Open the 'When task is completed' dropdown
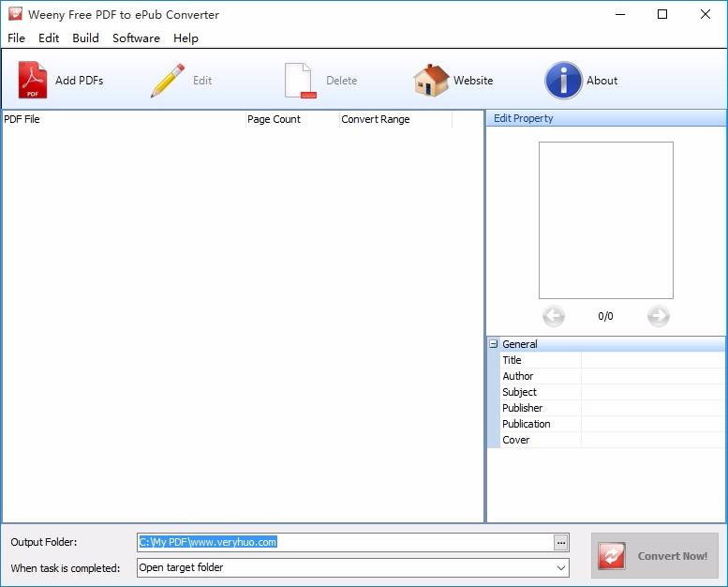Image resolution: width=728 pixels, height=587 pixels. point(561,568)
